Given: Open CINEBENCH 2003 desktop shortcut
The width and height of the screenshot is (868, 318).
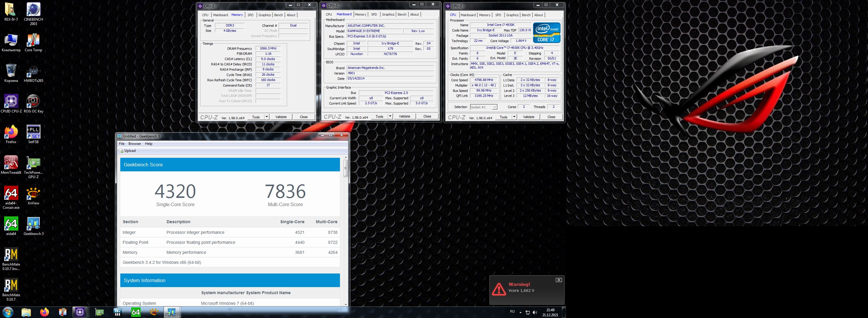Looking at the screenshot, I should point(33,14).
